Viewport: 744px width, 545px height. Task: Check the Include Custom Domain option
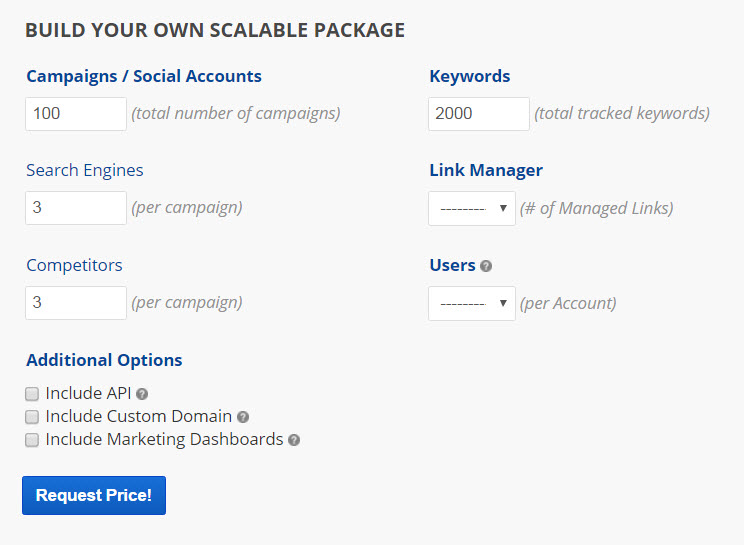pos(32,417)
